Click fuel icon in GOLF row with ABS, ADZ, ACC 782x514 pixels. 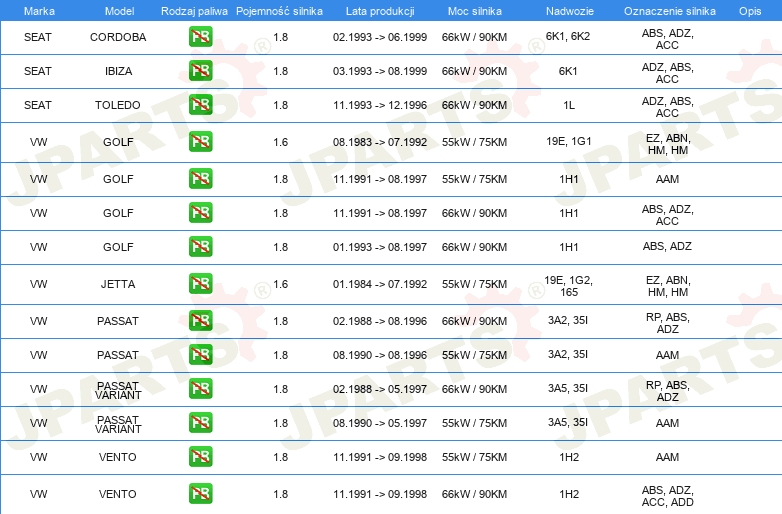point(200,212)
